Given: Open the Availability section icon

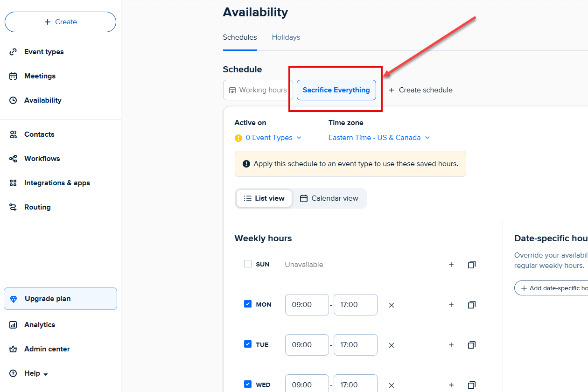Looking at the screenshot, I should point(13,100).
